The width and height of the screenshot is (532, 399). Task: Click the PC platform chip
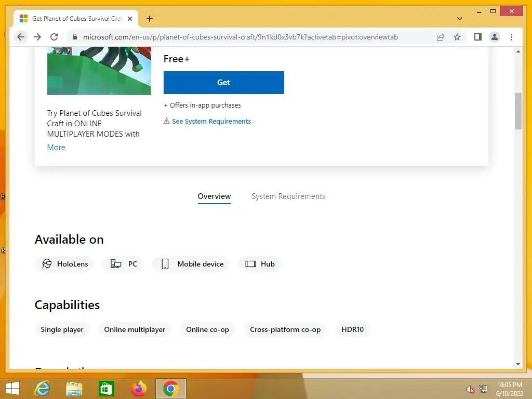(124, 264)
